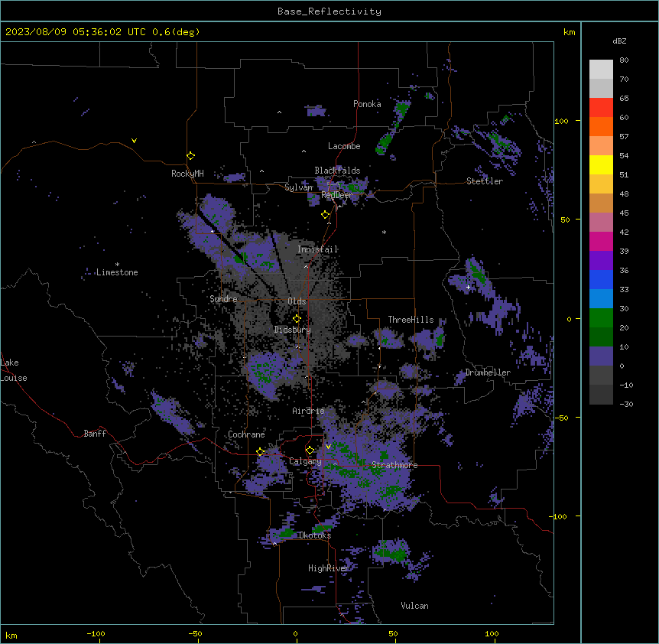Select the 20 dBZ green color swatch
This screenshot has width=659, height=644.
click(601, 318)
